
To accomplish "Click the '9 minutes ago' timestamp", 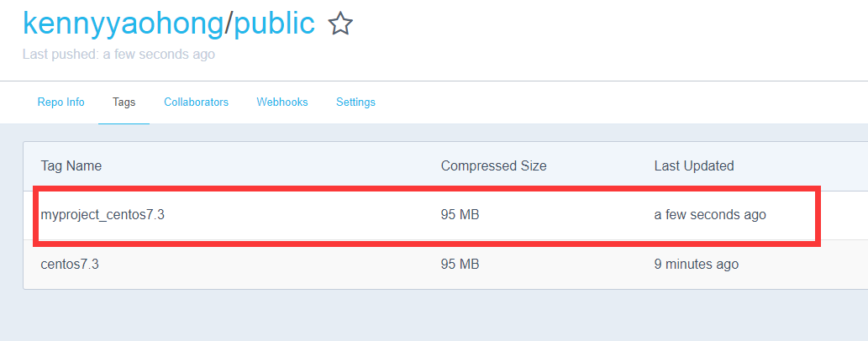I will [x=696, y=264].
